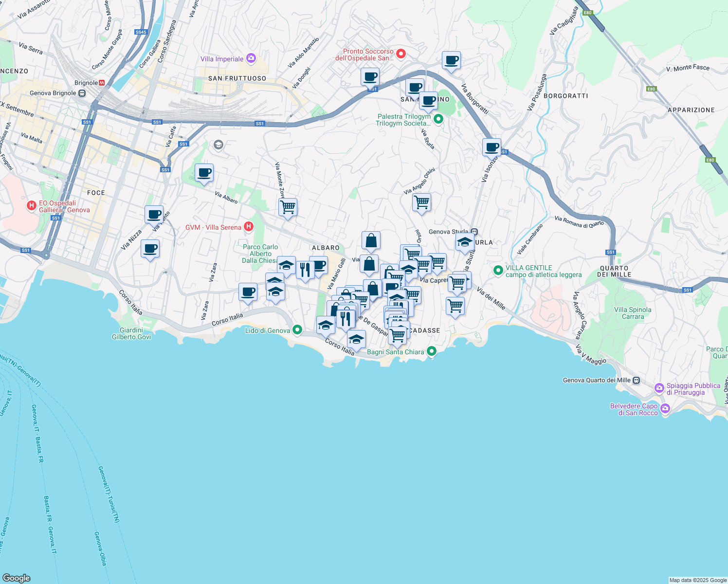Select the Brignole metro M icon
Image resolution: width=728 pixels, height=584 pixels.
(102, 83)
